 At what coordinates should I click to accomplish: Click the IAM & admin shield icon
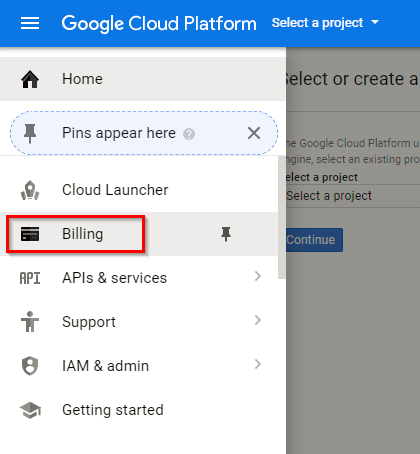[x=30, y=366]
